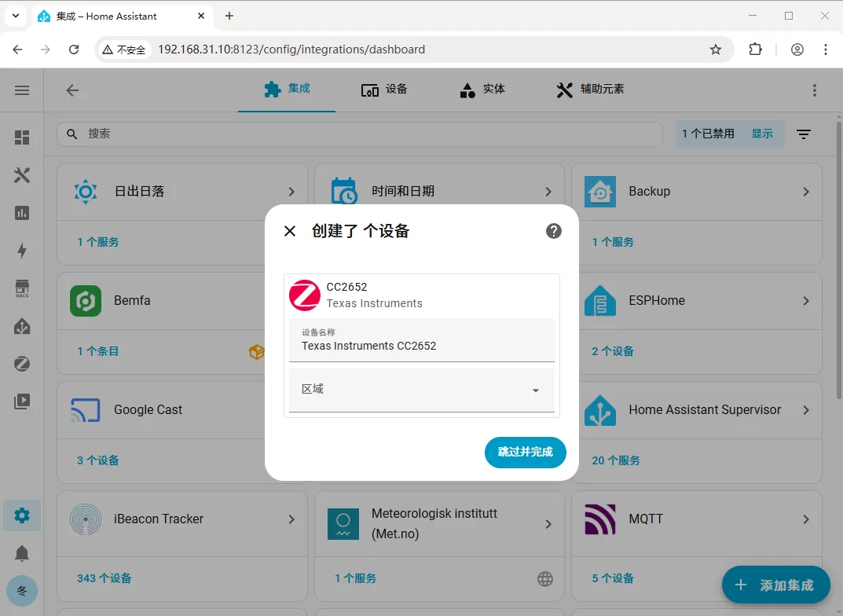Open HACS store icon in sidebar
The height and width of the screenshot is (616, 843).
tap(22, 288)
